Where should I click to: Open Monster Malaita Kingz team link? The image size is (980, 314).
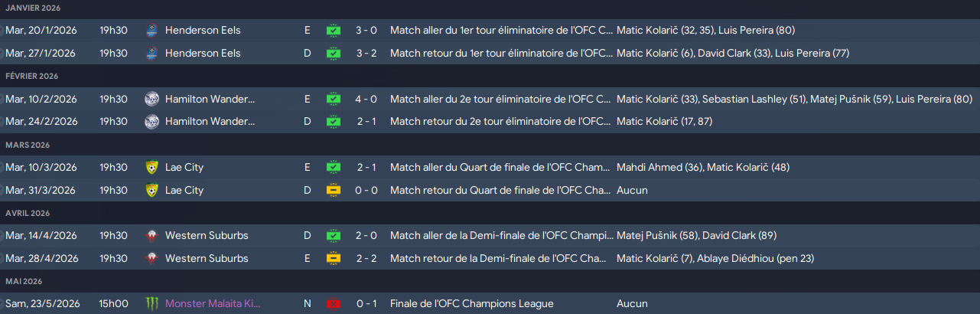tap(213, 304)
